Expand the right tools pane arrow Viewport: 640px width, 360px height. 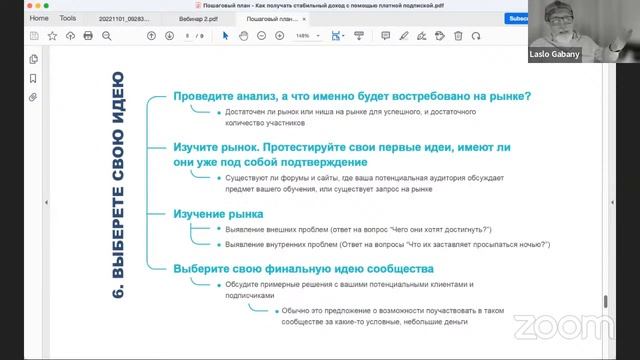(612, 202)
